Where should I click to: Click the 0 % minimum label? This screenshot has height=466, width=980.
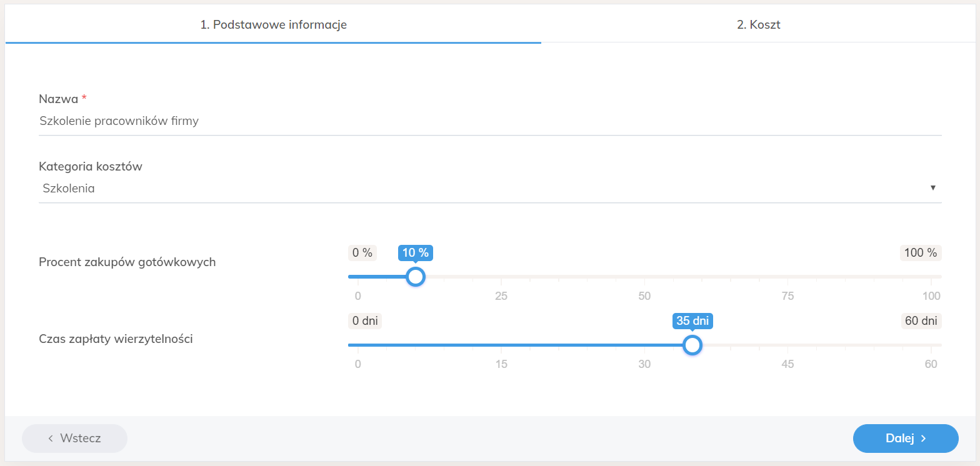(x=362, y=253)
